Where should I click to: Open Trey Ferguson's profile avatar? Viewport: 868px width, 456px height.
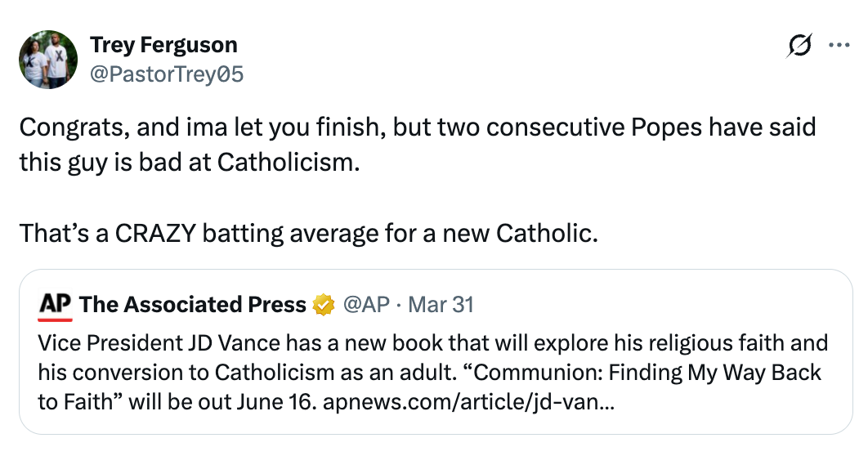pyautogui.click(x=47, y=60)
